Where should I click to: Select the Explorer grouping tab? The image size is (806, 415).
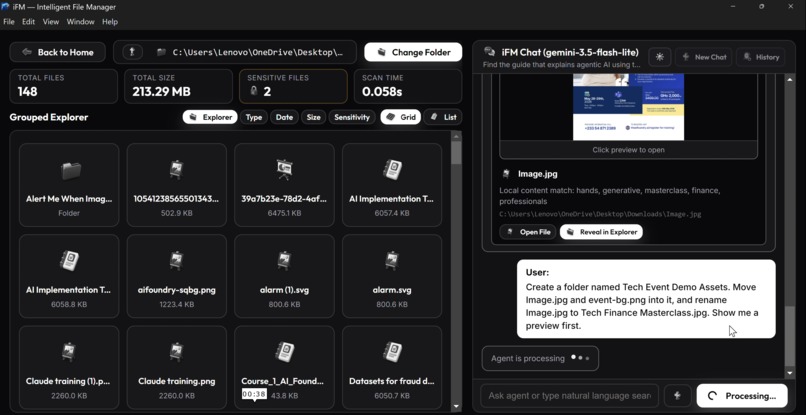(x=210, y=117)
